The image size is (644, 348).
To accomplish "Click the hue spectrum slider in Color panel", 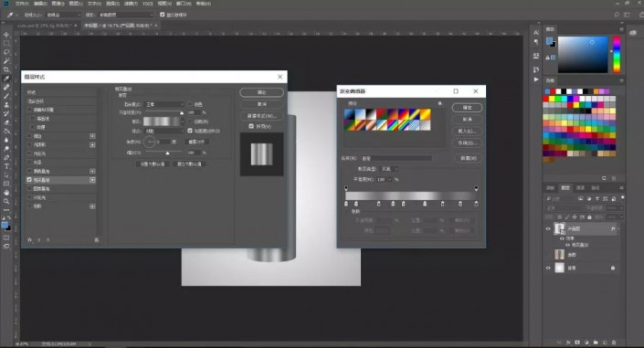I will pos(617,55).
